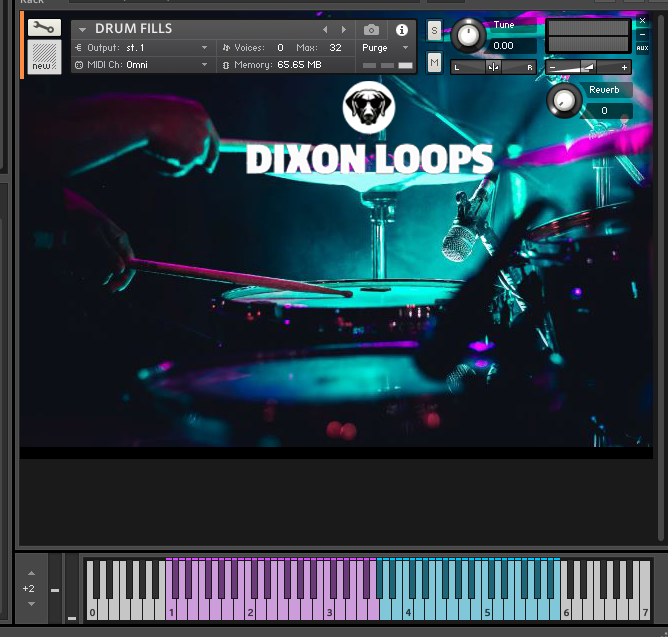Viewport: 668px width, 637px height.
Task: Go to next instrument preset arrow
Action: point(345,30)
